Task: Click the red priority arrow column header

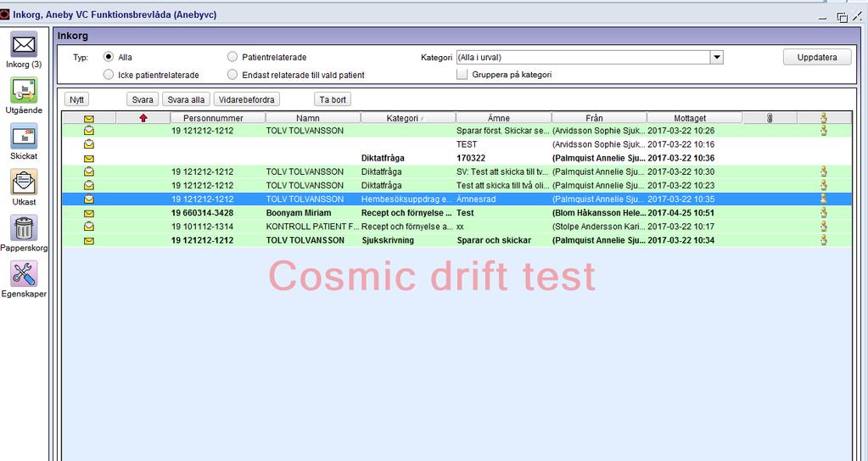Action: coord(143,118)
